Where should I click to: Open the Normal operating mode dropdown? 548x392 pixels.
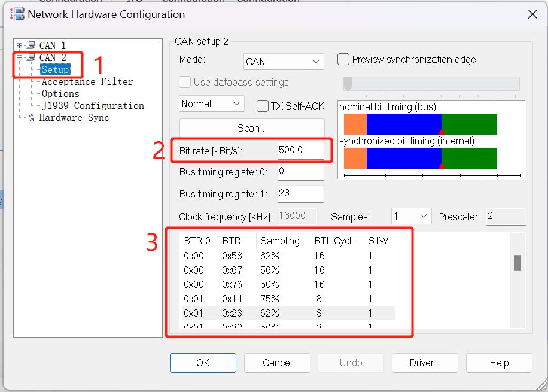point(211,104)
